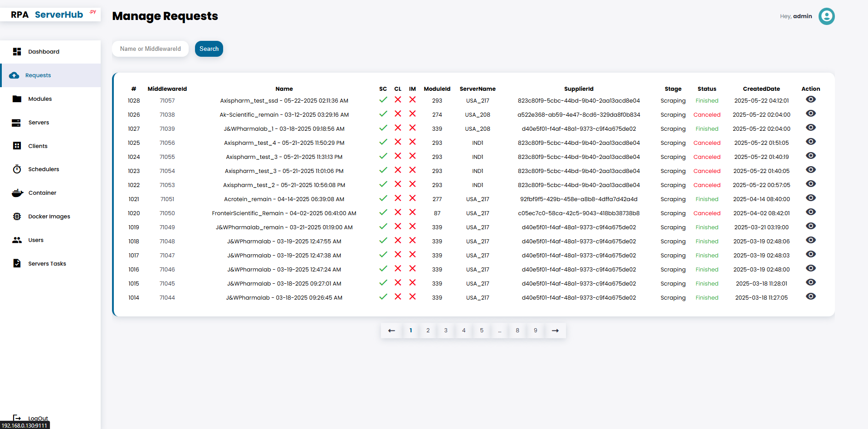Open the Users section
The image size is (868, 429).
tap(36, 240)
